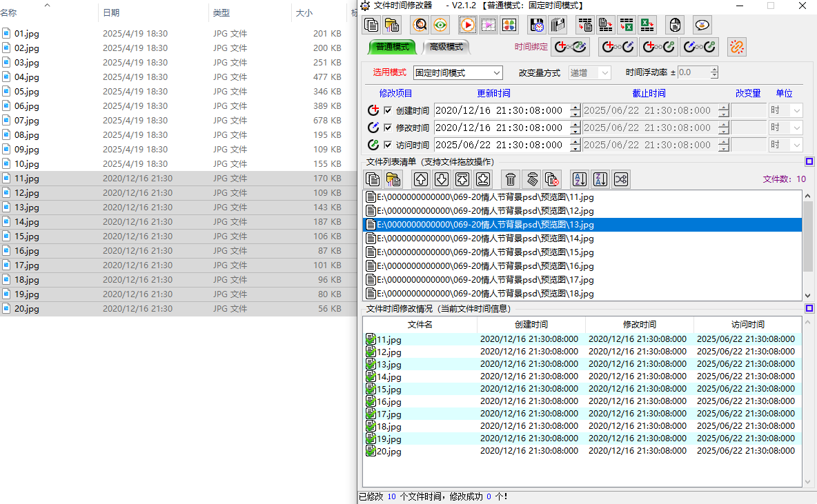Click the 时间浮动率 value input field
The height and width of the screenshot is (504, 817).
point(693,72)
